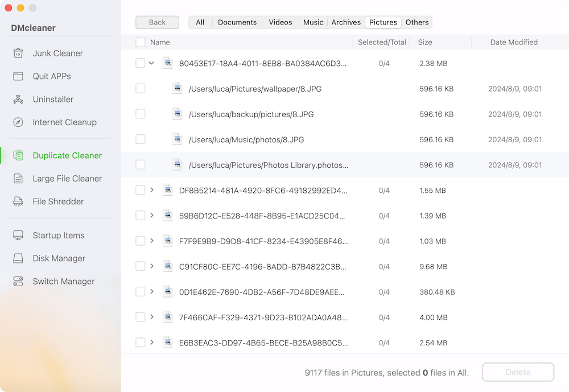Collapse the 80453E17 duplicate group

[x=151, y=63]
